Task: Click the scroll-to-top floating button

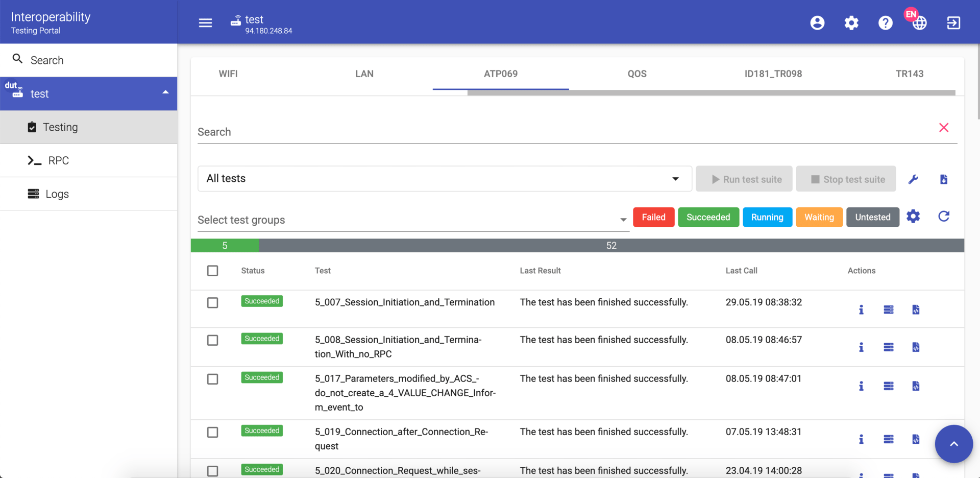Action: (x=953, y=444)
